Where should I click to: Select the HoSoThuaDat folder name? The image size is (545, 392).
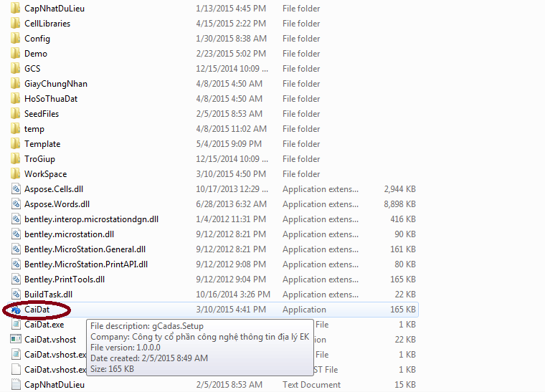point(51,99)
